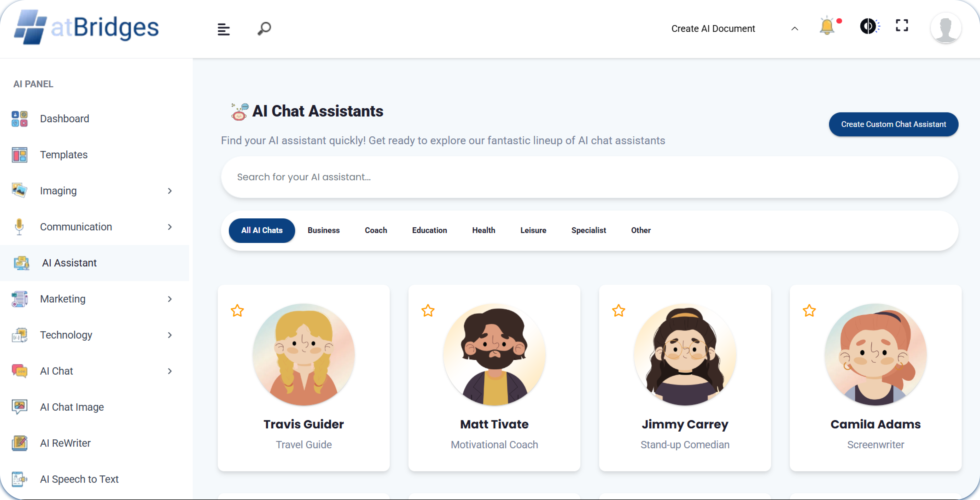
Task: Open search with the magnifier icon
Action: [264, 28]
